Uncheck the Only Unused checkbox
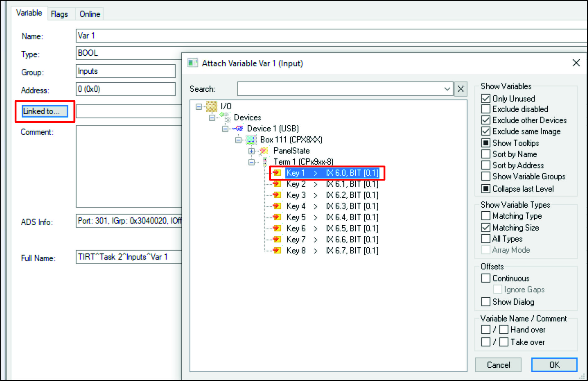The width and height of the screenshot is (588, 381). 485,99
